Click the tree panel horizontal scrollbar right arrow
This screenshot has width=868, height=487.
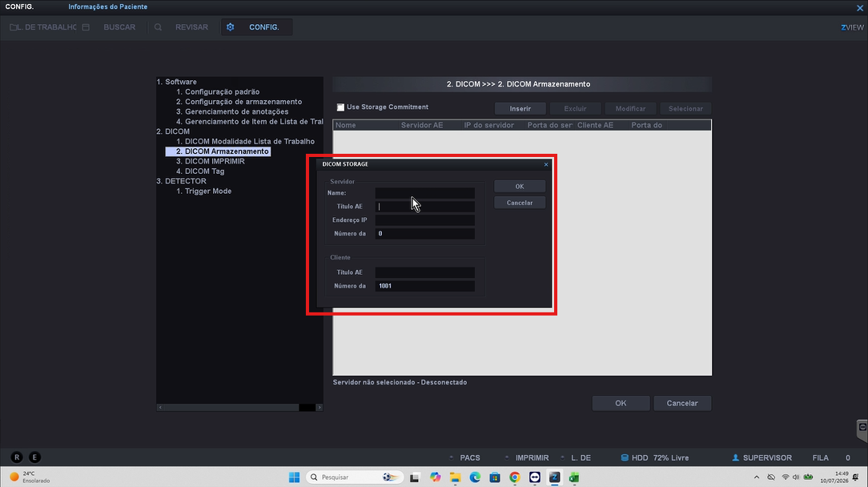click(x=319, y=407)
